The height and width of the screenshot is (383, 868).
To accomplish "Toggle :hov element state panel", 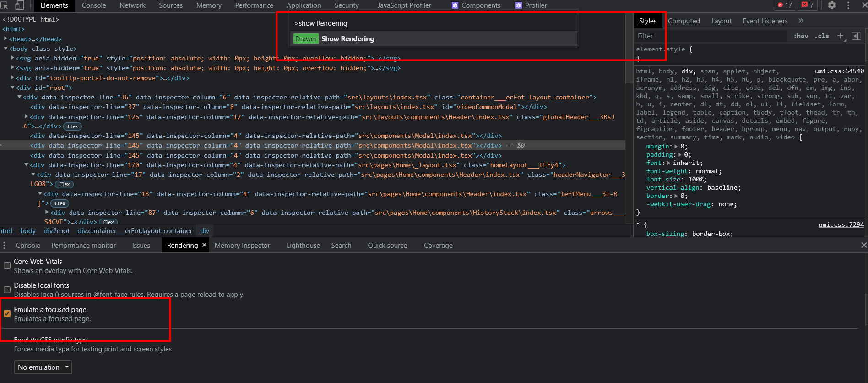I will pyautogui.click(x=801, y=36).
